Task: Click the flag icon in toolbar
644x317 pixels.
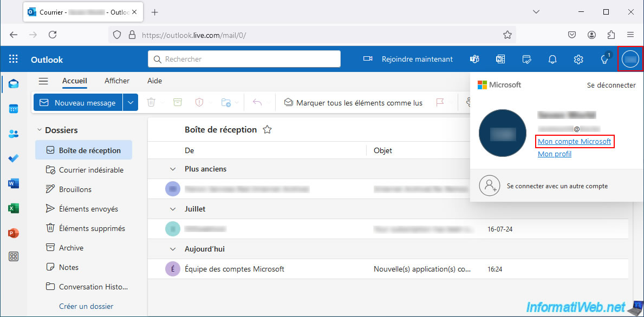Action: (440, 103)
